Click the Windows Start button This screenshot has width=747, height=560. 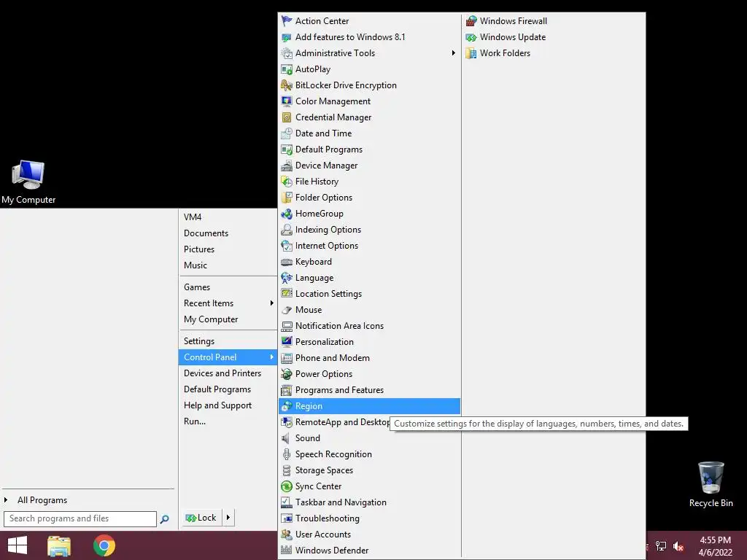pos(18,545)
